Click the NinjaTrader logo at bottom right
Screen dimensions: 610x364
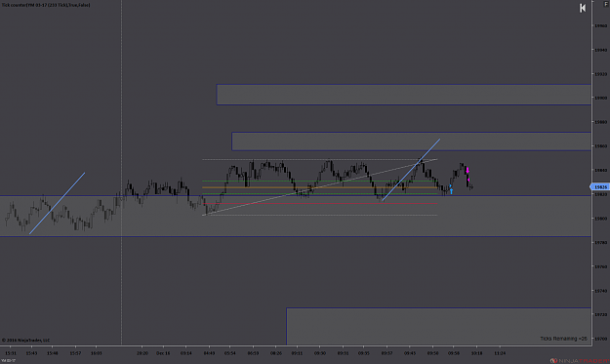[580, 360]
